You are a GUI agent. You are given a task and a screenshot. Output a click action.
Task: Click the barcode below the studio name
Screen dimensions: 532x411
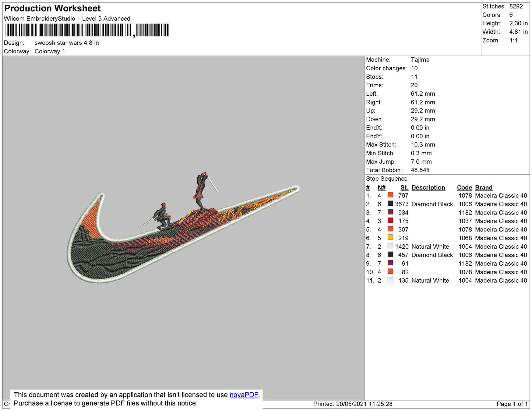click(87, 30)
